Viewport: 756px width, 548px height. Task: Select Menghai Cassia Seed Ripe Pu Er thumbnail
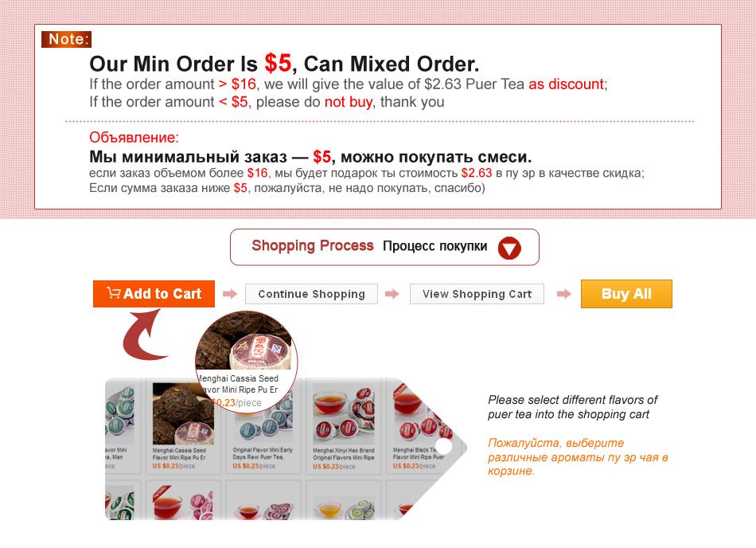183,426
